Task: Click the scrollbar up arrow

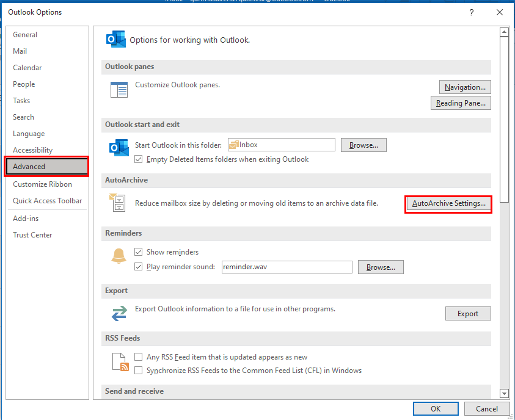Action: click(x=504, y=32)
